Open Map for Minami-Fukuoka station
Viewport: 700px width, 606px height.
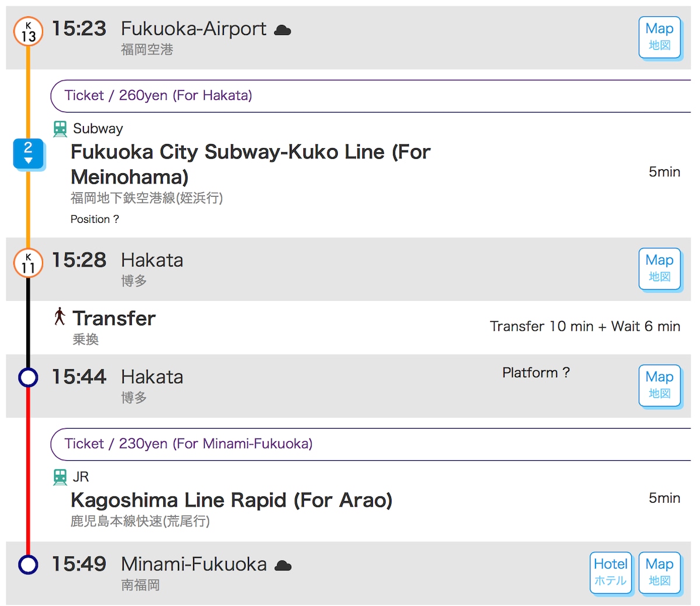coord(660,572)
